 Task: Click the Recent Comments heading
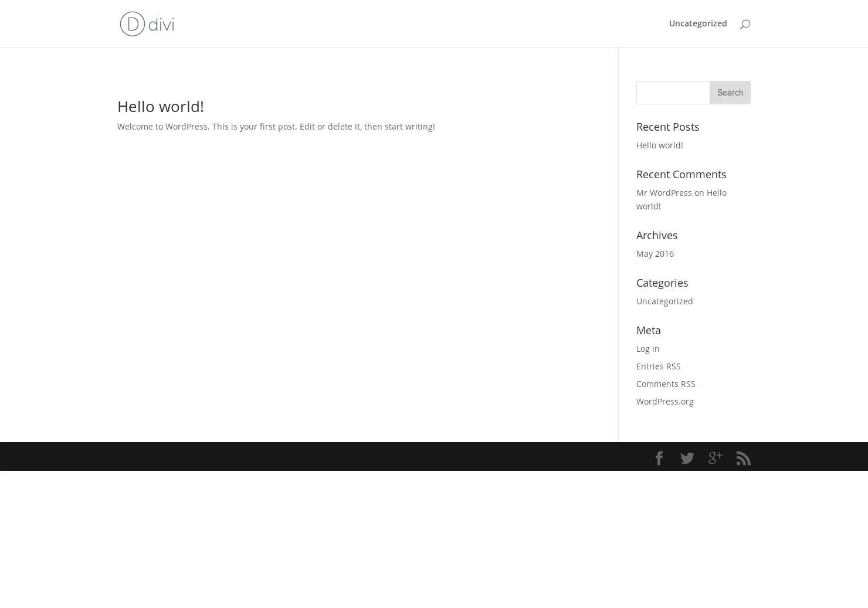click(681, 174)
